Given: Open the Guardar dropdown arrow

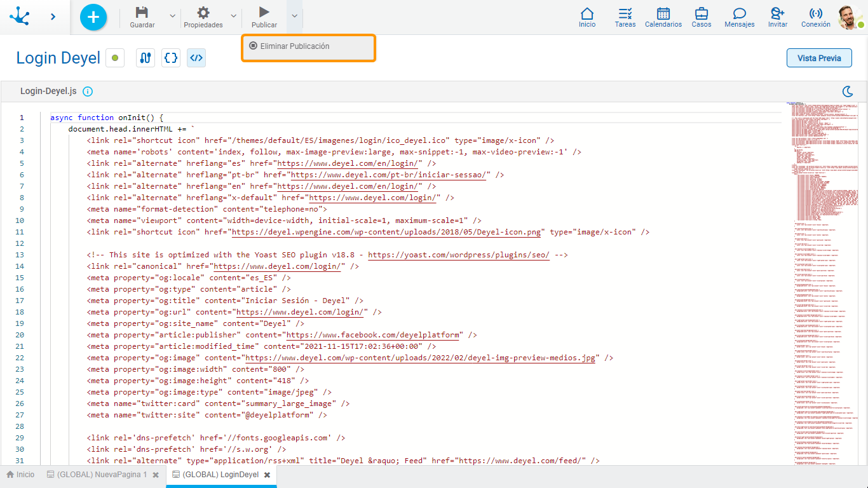Looking at the screenshot, I should (x=172, y=16).
